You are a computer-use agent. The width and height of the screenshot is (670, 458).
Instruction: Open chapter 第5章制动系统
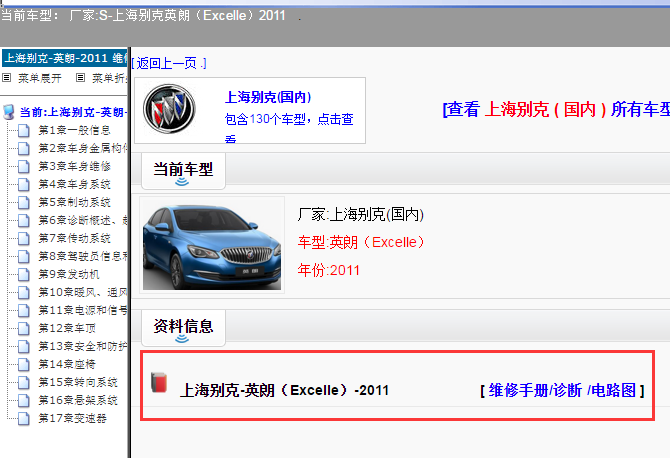[74, 202]
